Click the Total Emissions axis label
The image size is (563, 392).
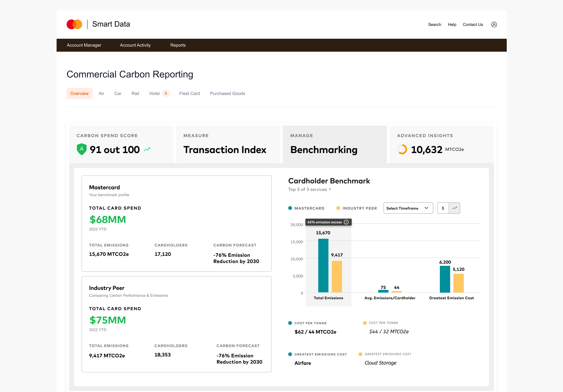pyautogui.click(x=329, y=298)
